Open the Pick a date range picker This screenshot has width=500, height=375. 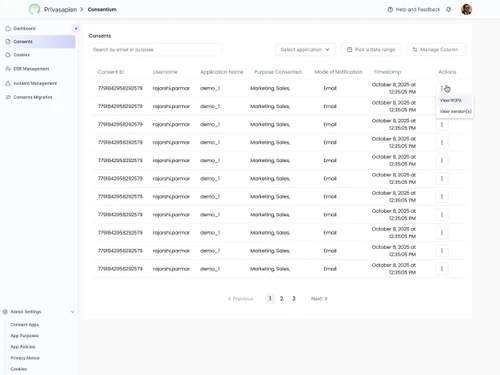[x=371, y=49]
